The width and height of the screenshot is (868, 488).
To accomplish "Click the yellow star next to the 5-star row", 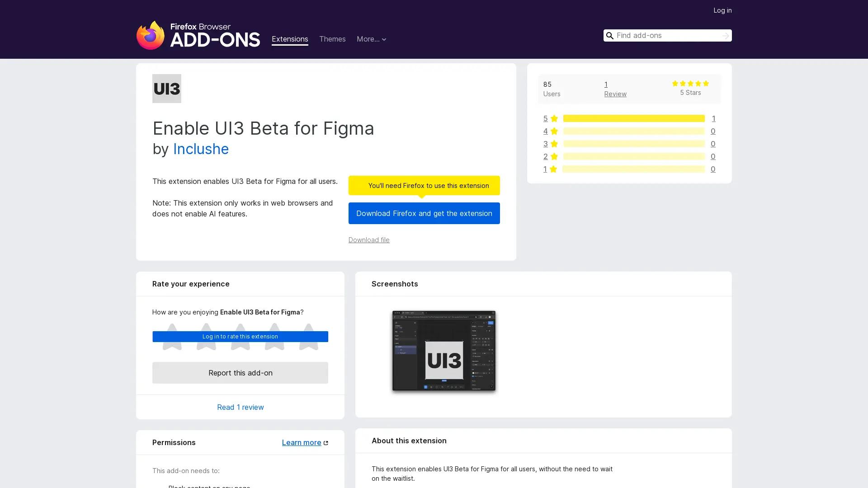I will pyautogui.click(x=554, y=118).
